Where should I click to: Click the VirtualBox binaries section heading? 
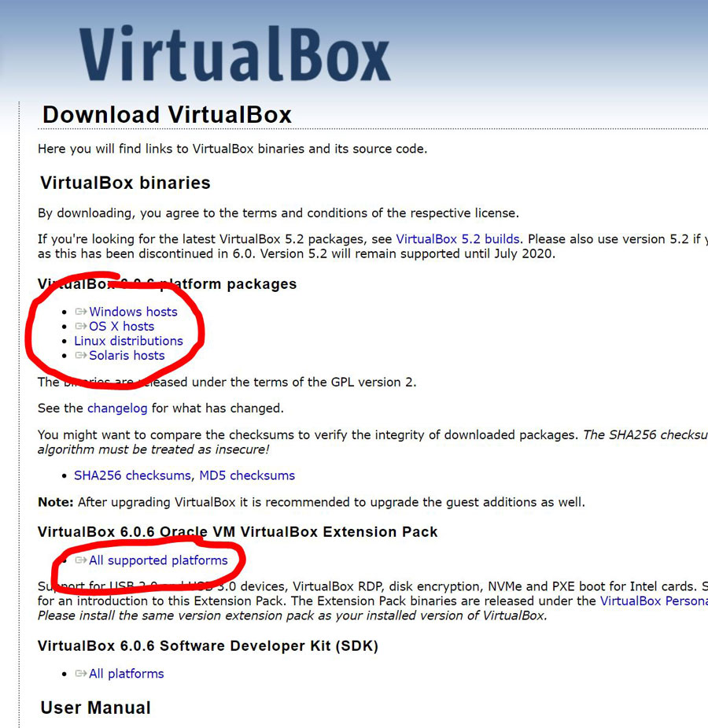[125, 183]
